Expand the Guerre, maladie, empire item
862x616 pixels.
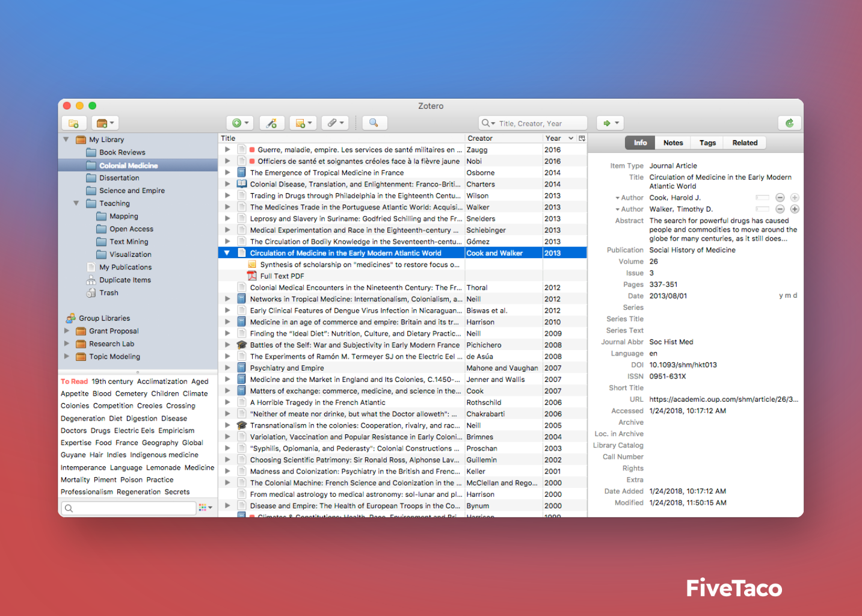click(x=227, y=150)
